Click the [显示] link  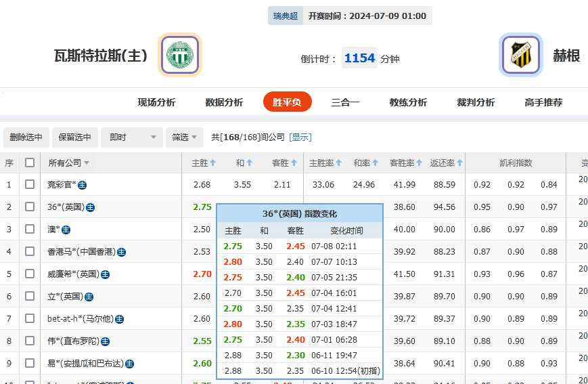pos(300,137)
